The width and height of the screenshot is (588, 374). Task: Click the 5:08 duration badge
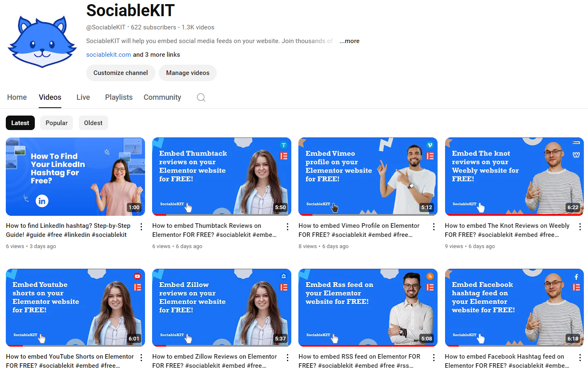(x=427, y=339)
